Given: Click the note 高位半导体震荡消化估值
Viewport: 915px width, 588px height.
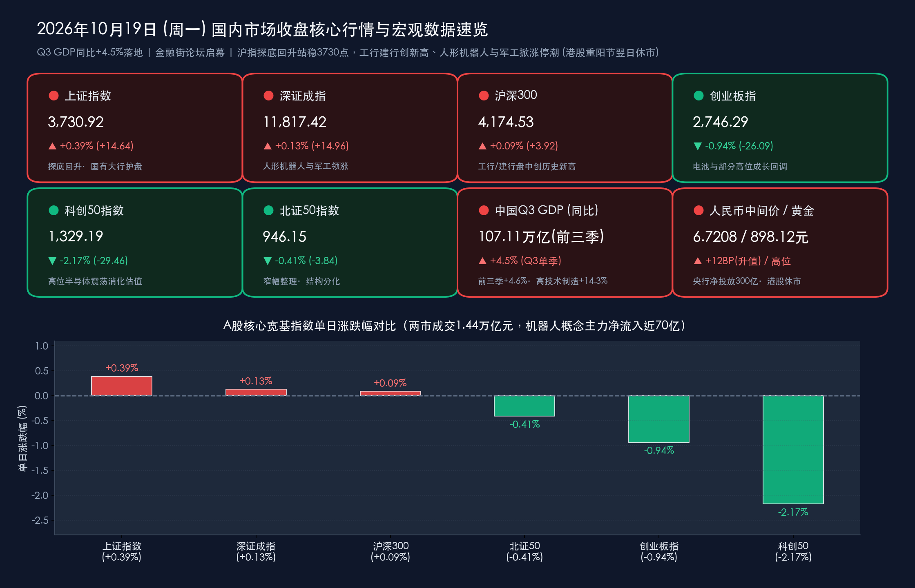Looking at the screenshot, I should (95, 281).
